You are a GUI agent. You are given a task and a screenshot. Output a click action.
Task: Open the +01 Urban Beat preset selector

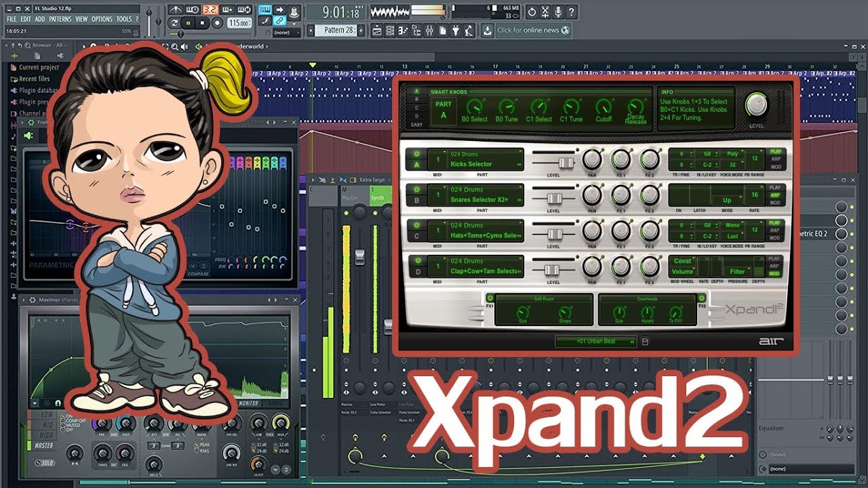point(596,341)
